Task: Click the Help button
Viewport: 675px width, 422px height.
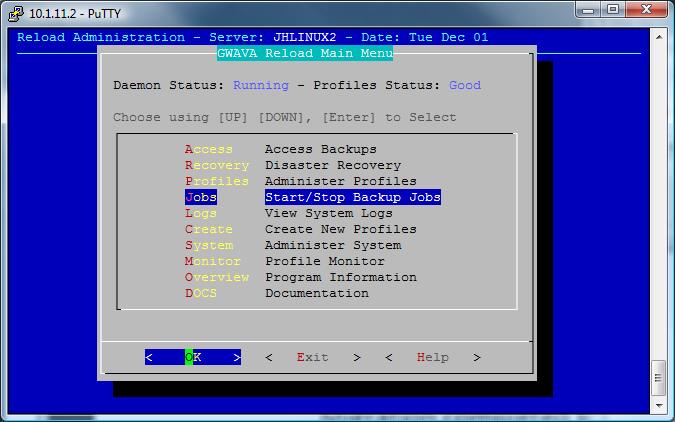Action: tap(433, 357)
